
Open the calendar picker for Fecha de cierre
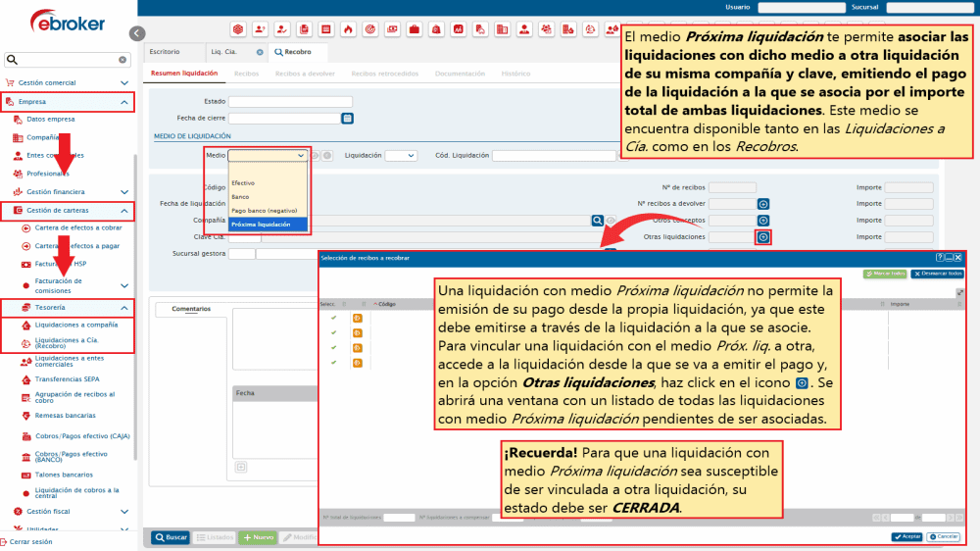[x=348, y=119]
